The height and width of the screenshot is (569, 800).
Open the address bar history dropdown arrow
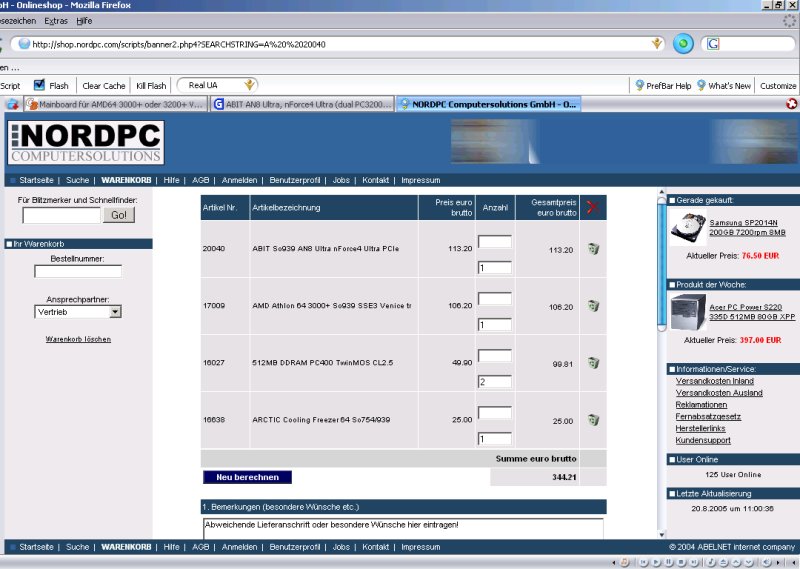pyautogui.click(x=657, y=44)
